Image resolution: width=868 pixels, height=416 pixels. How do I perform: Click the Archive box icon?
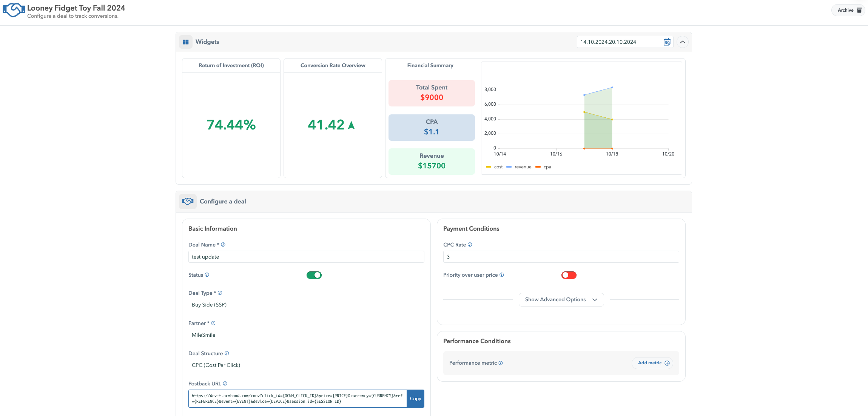coord(859,10)
